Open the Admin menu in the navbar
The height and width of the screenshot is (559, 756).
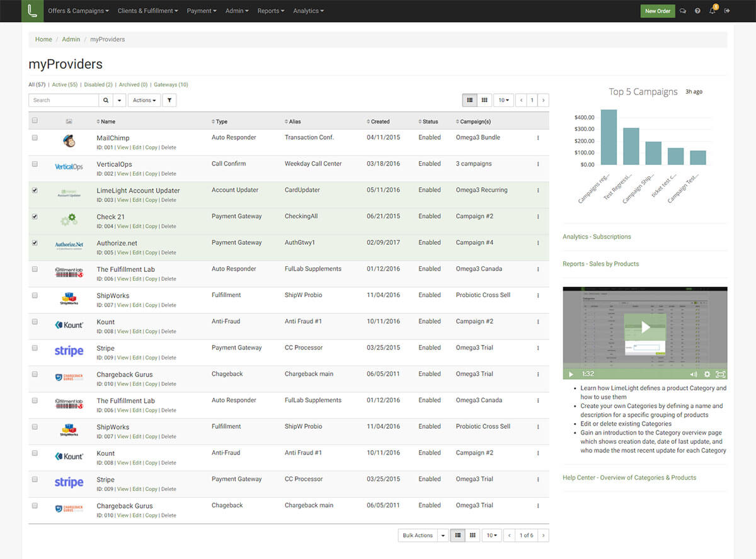tap(237, 11)
